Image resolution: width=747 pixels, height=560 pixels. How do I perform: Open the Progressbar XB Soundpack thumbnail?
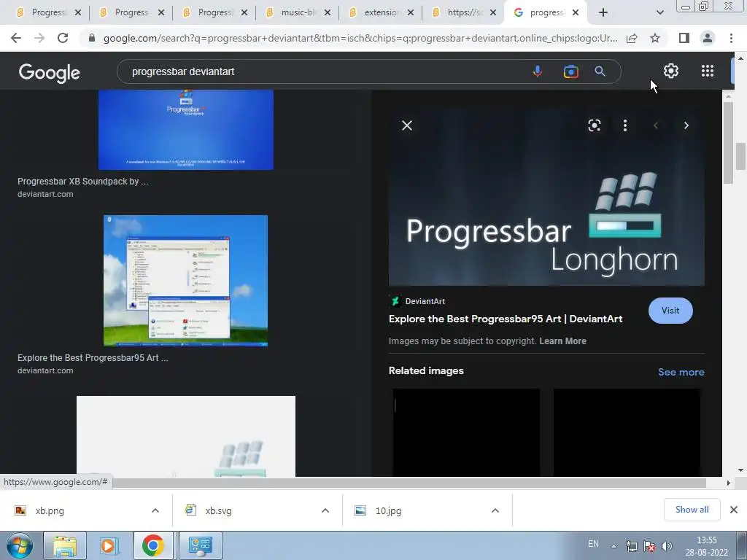186,130
